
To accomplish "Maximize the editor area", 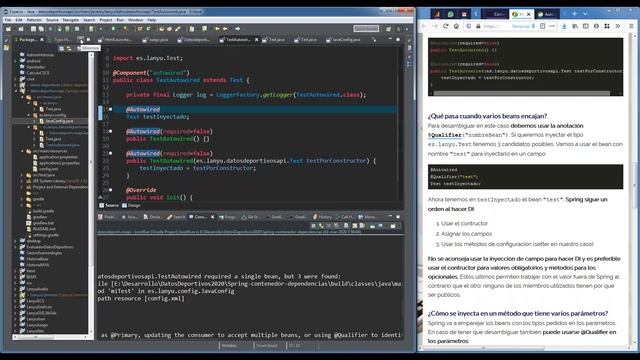I will [398, 40].
